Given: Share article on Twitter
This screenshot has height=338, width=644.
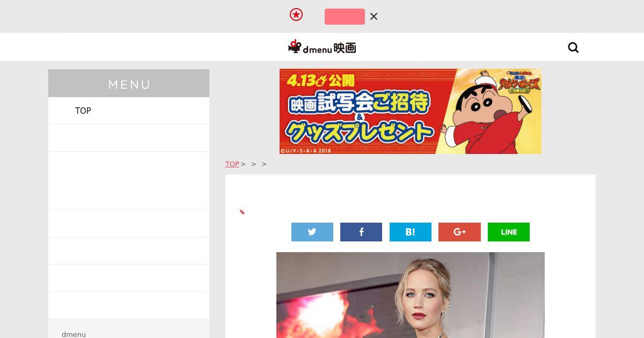Looking at the screenshot, I should pos(312,232).
